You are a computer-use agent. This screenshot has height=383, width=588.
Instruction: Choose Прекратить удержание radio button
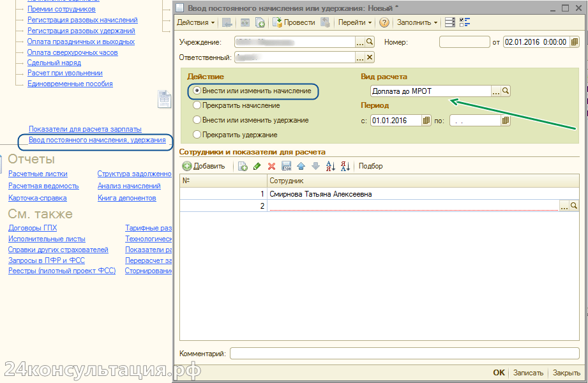[198, 135]
